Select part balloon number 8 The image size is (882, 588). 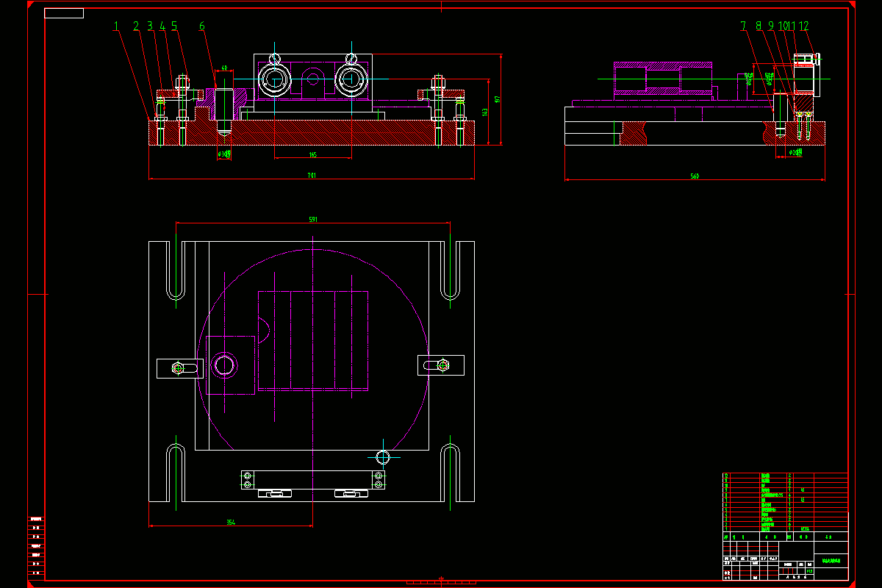[x=758, y=26]
